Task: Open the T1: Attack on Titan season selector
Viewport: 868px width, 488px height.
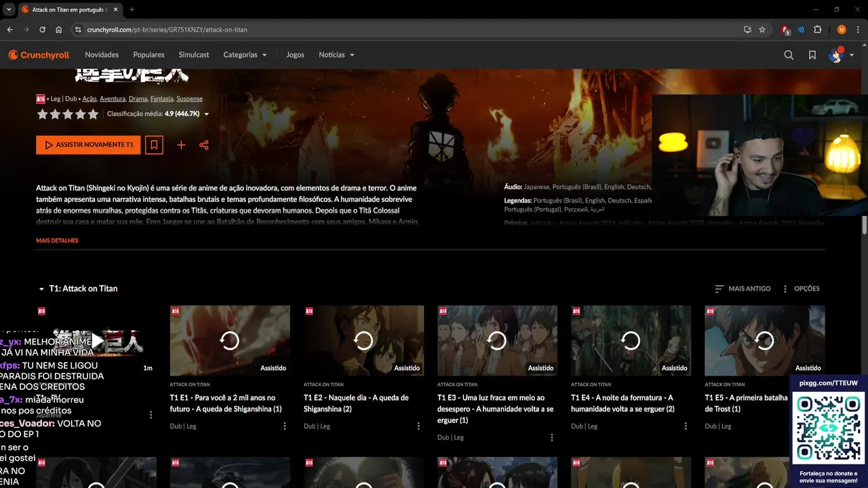Action: point(78,289)
